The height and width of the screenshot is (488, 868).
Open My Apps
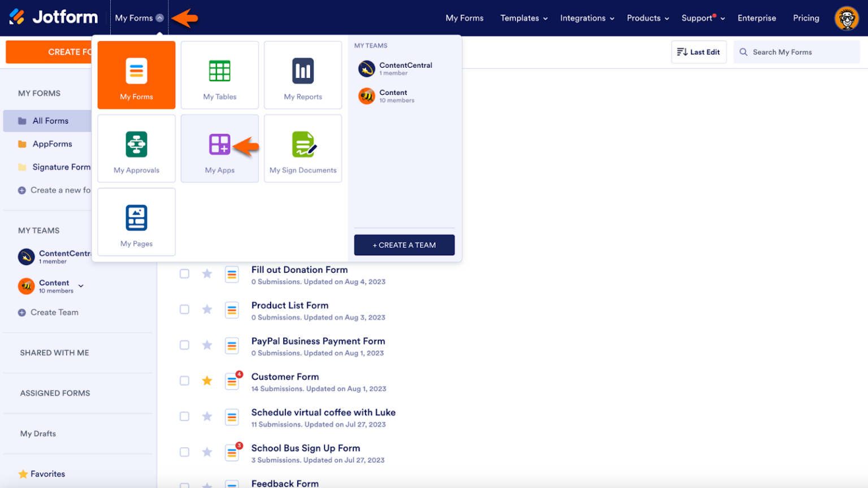[220, 149]
